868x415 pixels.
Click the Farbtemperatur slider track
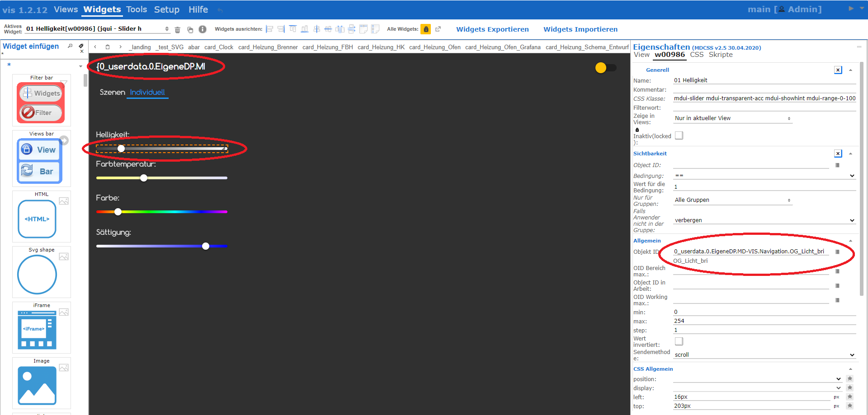pos(162,178)
